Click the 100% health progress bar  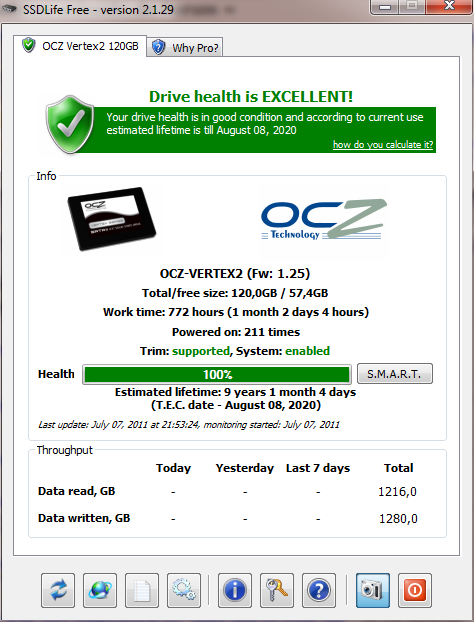[x=217, y=374]
